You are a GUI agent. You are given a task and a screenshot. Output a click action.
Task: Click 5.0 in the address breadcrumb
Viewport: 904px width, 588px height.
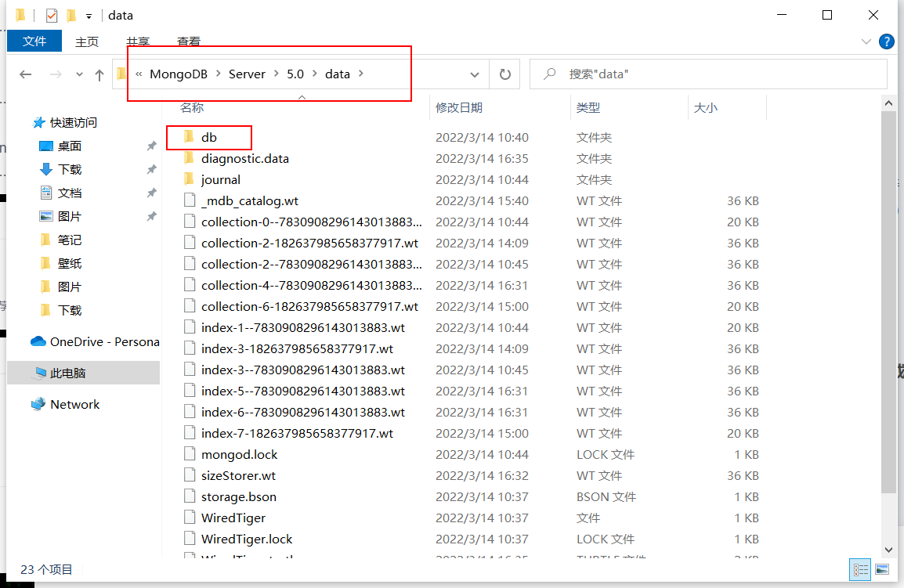(x=295, y=74)
